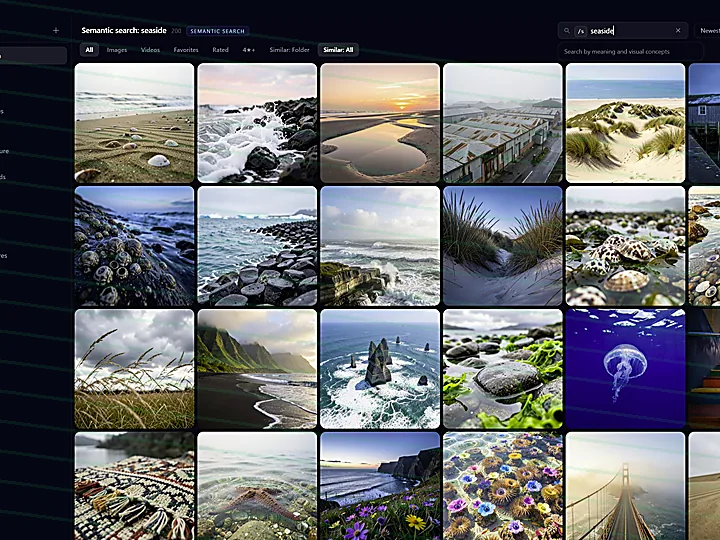Switch to the Images filter tab
The width and height of the screenshot is (720, 540).
[x=117, y=50]
